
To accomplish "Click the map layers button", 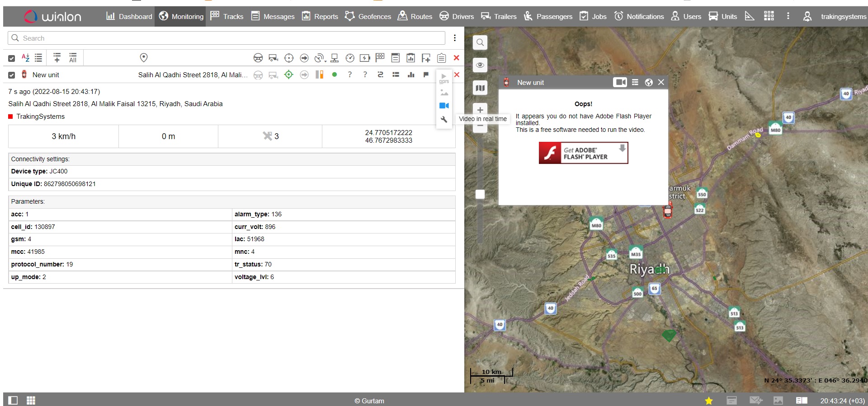I will [x=480, y=88].
